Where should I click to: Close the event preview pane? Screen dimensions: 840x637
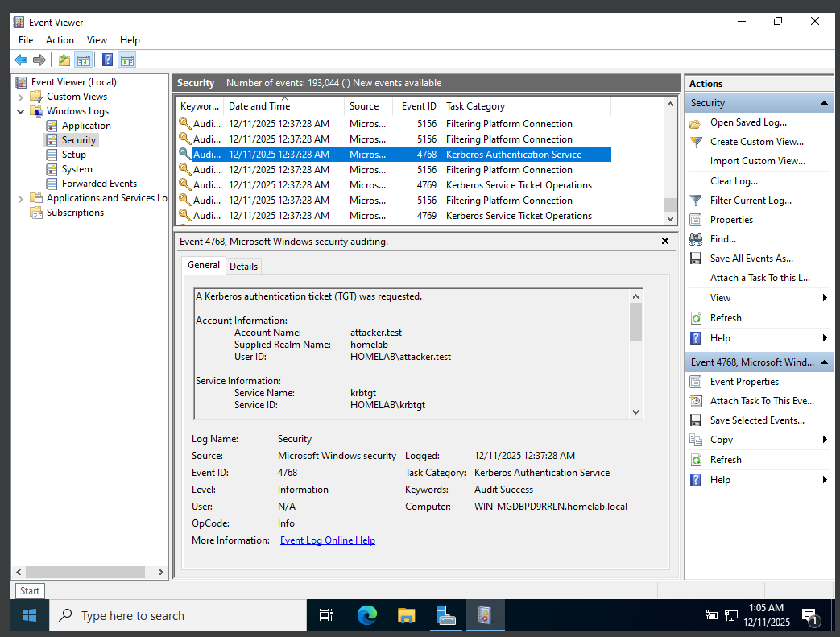(x=665, y=241)
